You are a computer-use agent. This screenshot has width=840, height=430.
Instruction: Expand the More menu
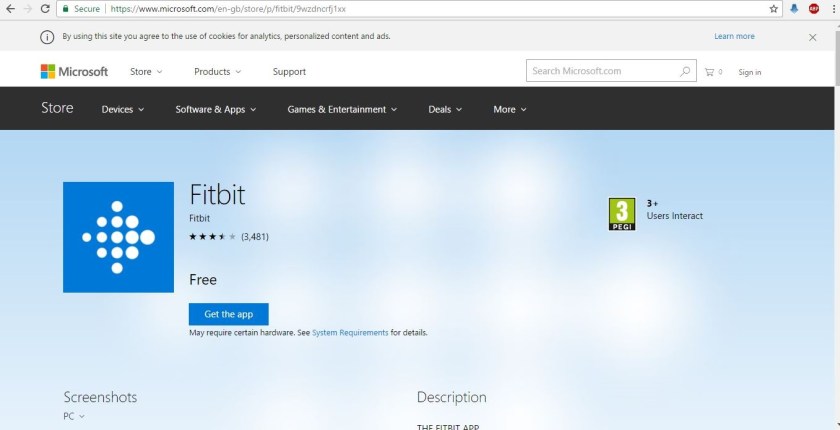pos(510,109)
